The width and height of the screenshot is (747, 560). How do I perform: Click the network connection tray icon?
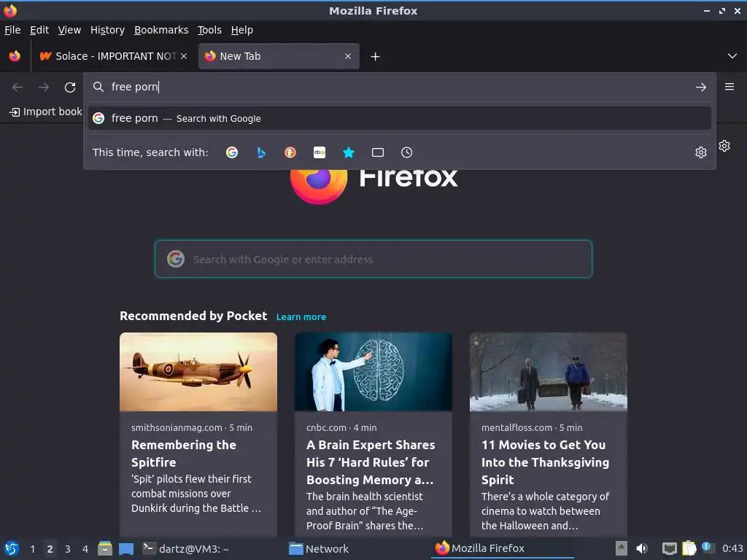tap(670, 548)
